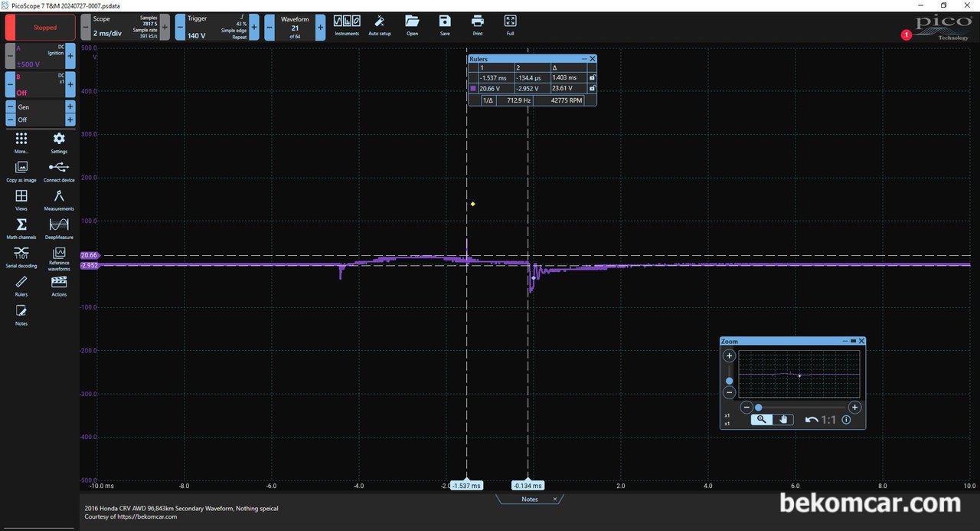The height and width of the screenshot is (531, 980).
Task: Copy as image
Action: pos(21,171)
